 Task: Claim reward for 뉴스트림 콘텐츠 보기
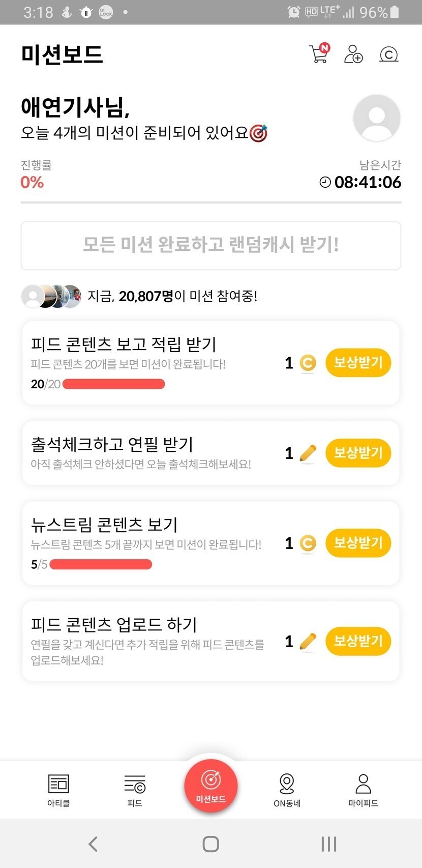358,543
